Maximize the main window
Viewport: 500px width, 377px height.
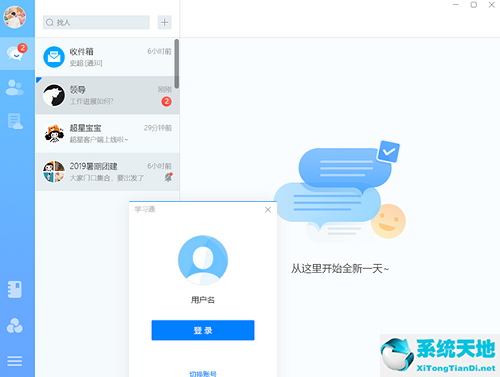pyautogui.click(x=474, y=5)
